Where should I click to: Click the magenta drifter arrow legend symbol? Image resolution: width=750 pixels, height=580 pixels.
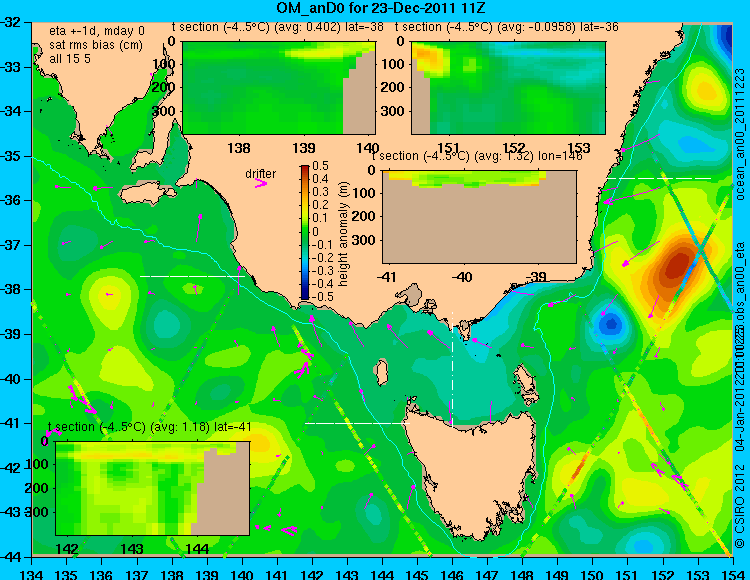[x=261, y=184]
